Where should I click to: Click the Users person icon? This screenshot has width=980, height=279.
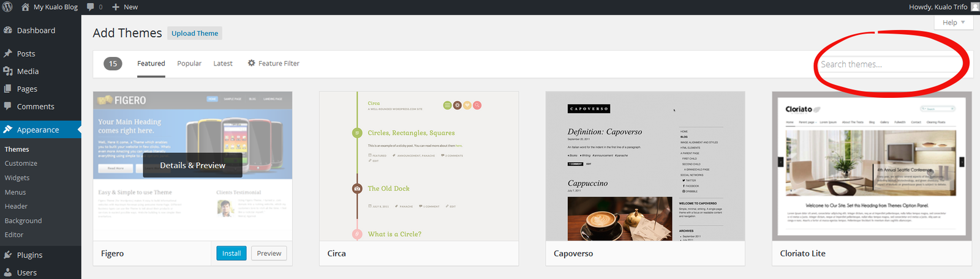(x=8, y=272)
